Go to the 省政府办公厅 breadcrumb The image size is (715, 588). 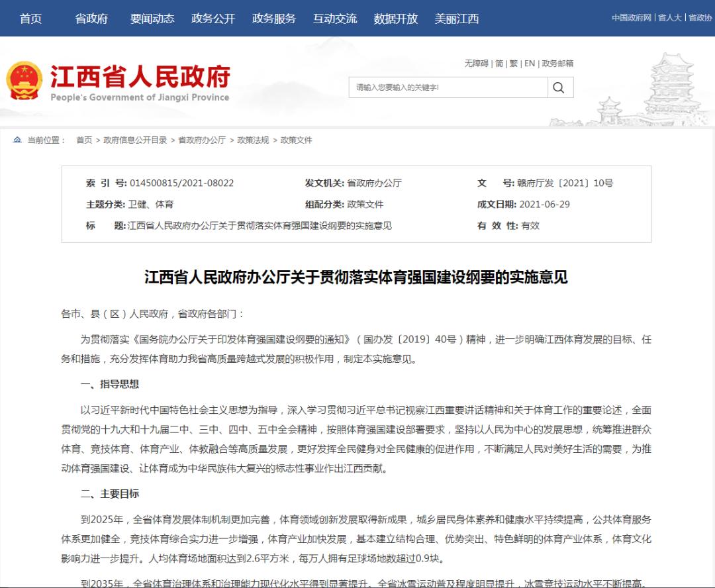202,140
